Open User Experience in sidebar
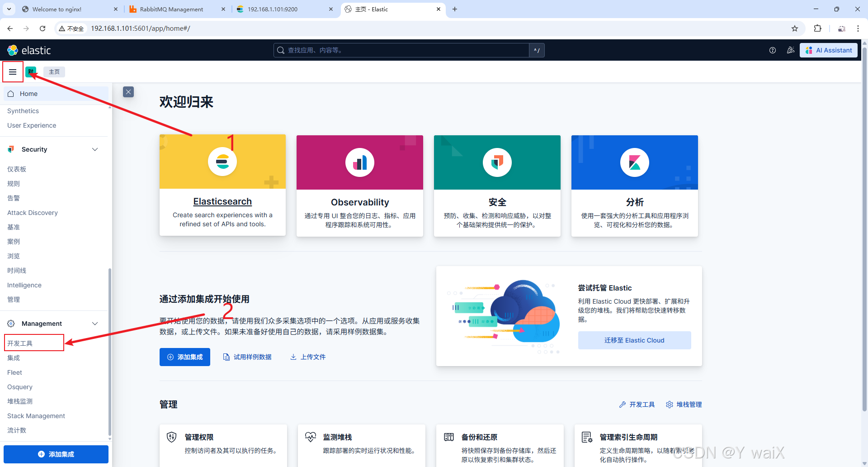Screen dimensions: 868x467 [32, 125]
